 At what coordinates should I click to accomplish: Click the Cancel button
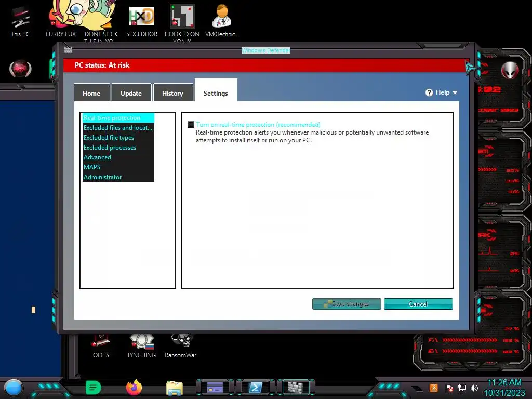coord(418,304)
